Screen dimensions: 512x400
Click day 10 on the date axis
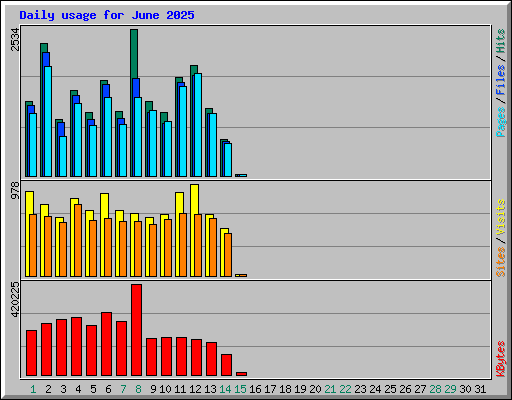165,389
